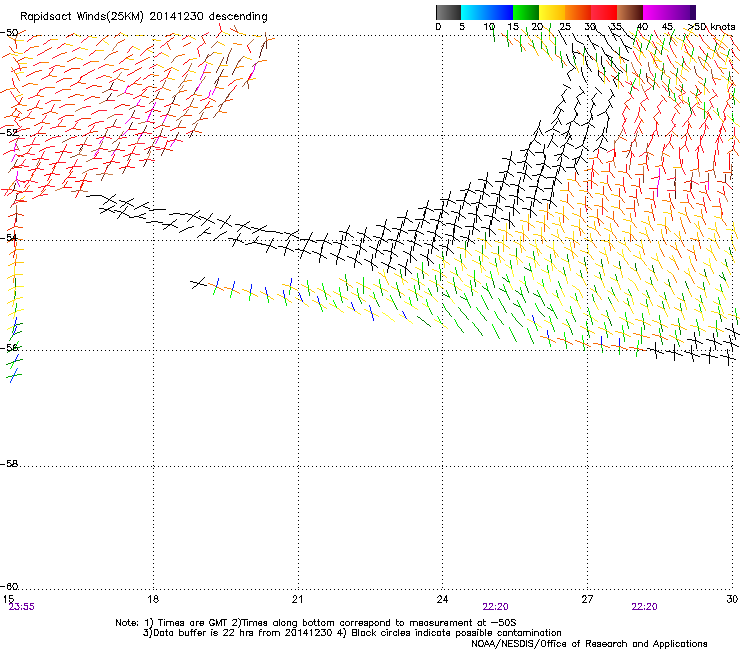Click the orange 25-30 knots legend swatch

pos(578,12)
